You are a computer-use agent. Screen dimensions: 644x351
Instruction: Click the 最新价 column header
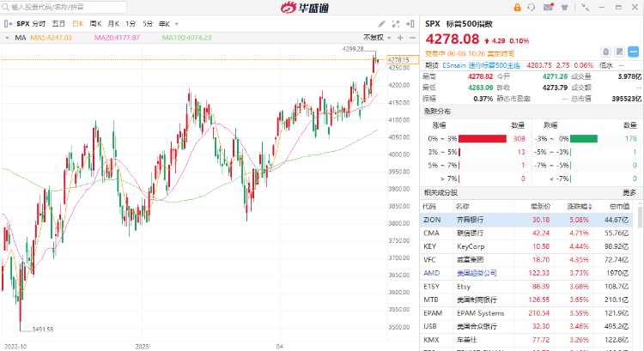point(540,207)
